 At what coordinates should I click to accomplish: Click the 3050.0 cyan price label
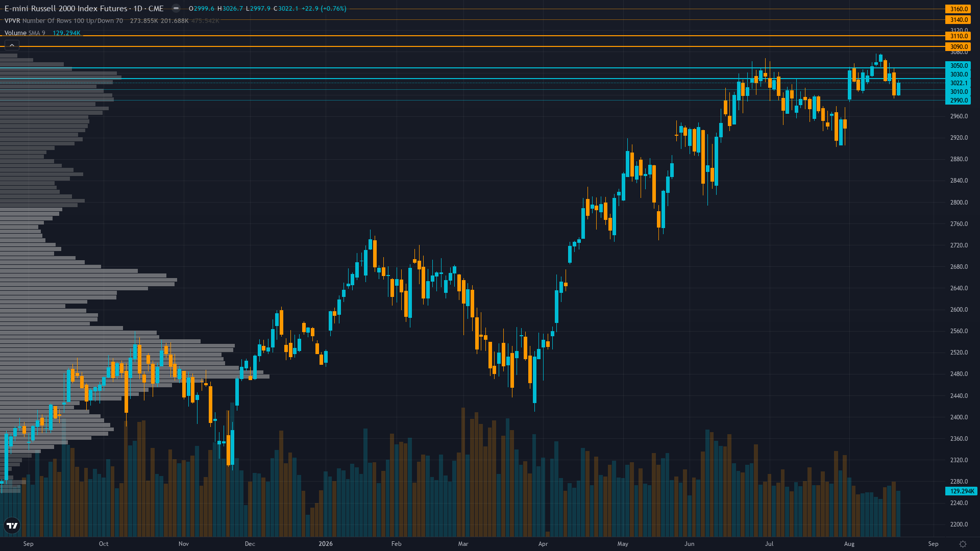click(x=958, y=66)
